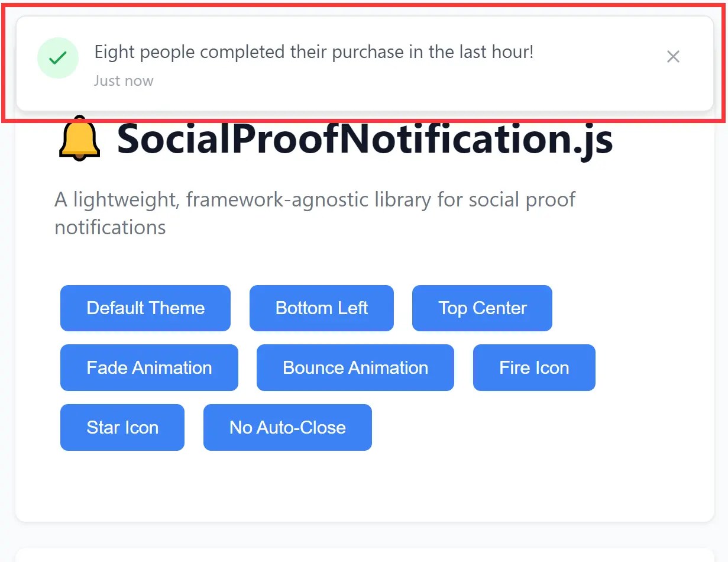Click the bell icon next to SocialProofNotification.js
This screenshot has height=562, width=728.
coord(79,138)
